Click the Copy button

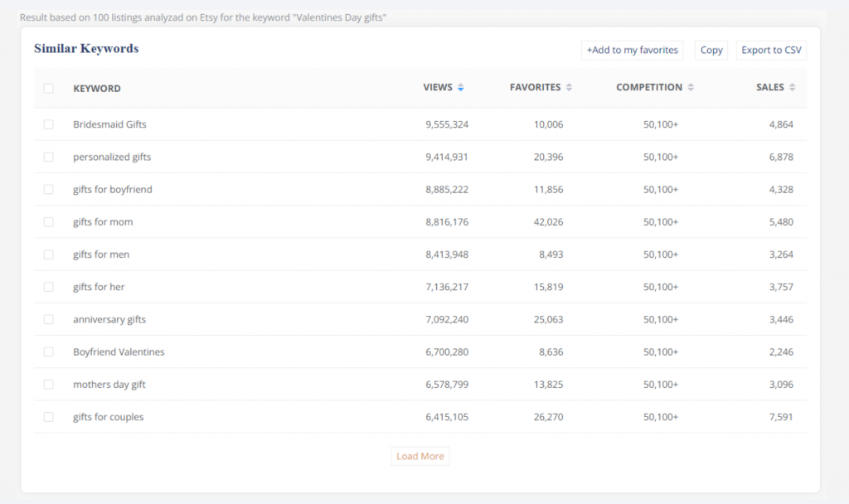711,51
